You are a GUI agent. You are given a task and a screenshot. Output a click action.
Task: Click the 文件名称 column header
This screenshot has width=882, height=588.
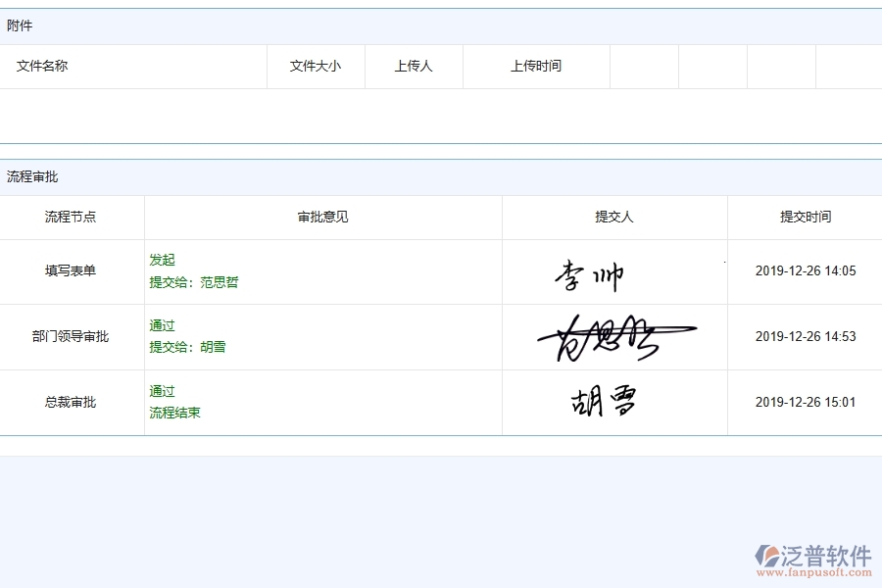click(x=40, y=66)
